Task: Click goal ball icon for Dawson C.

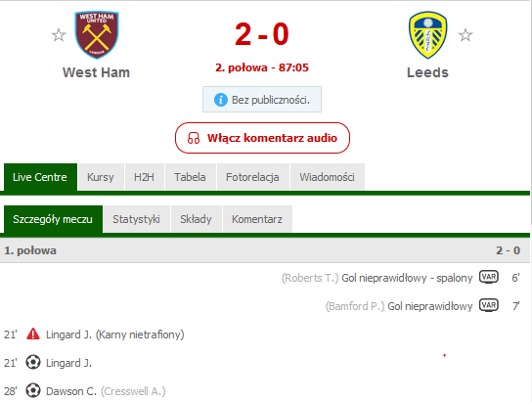Action: coord(33,390)
